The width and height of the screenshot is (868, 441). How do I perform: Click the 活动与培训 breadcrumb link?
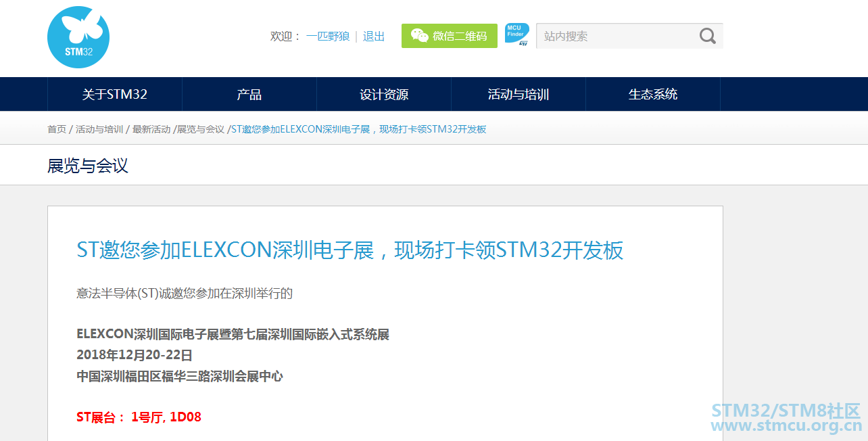99,129
